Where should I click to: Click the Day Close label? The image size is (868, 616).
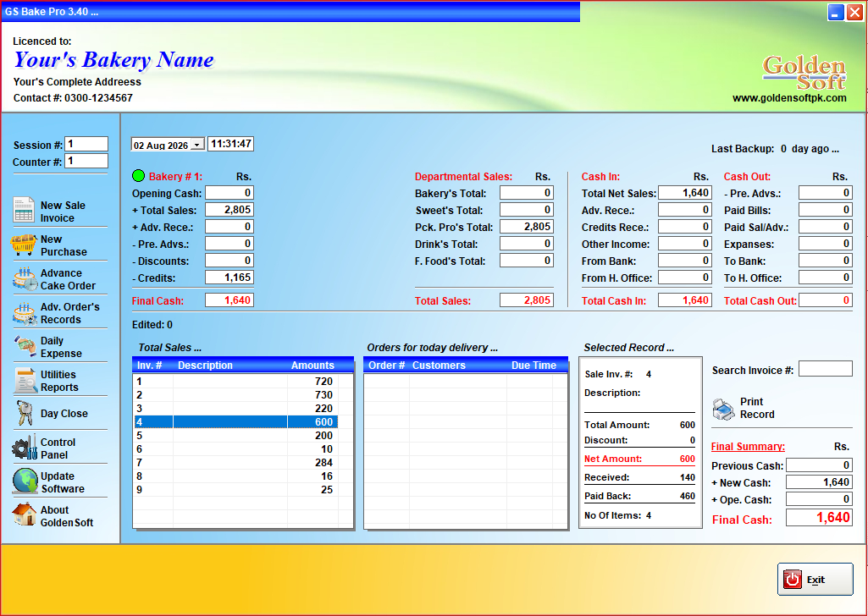pos(64,414)
